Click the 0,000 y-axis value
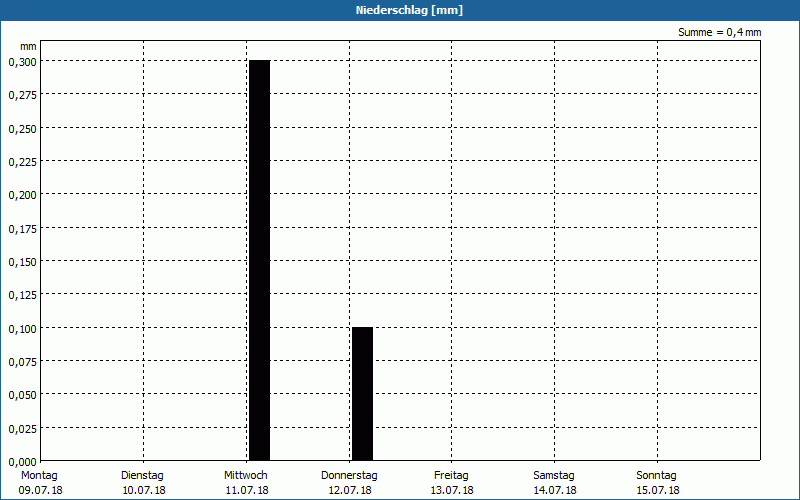Screen dimensions: 800x500 point(22,462)
